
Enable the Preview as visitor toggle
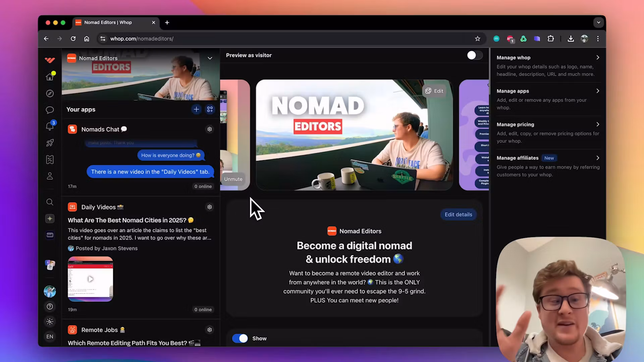coord(474,55)
